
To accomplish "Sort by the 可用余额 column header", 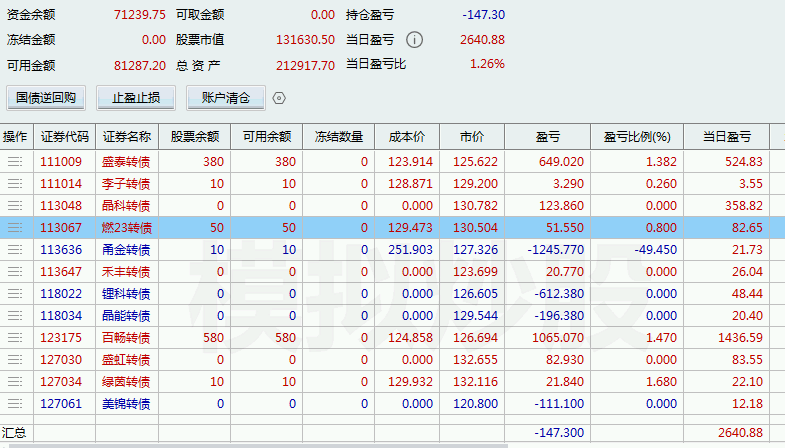I will (x=267, y=137).
